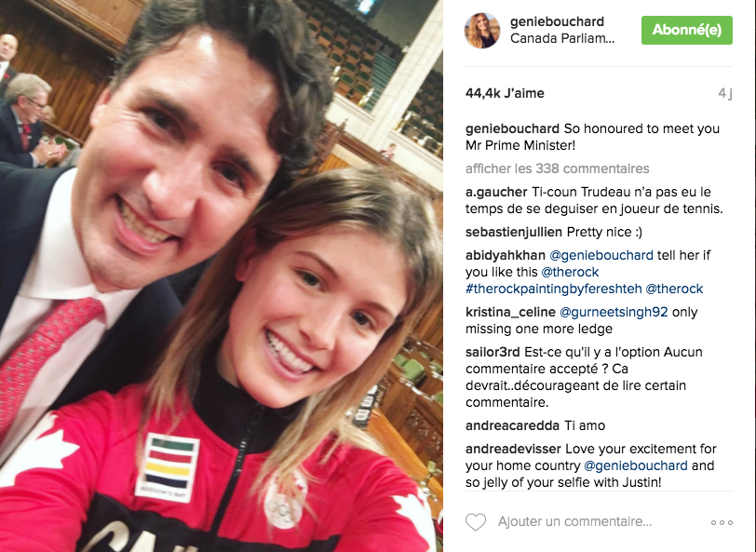The height and width of the screenshot is (552, 756).
Task: Expand 'afficher les 338 commentaires'
Action: coord(558,168)
